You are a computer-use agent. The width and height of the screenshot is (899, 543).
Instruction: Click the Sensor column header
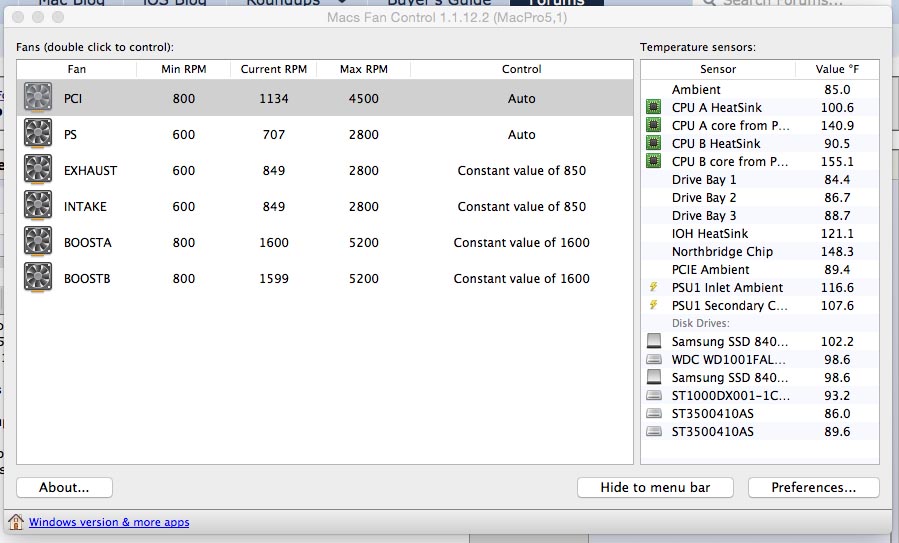(x=718, y=69)
